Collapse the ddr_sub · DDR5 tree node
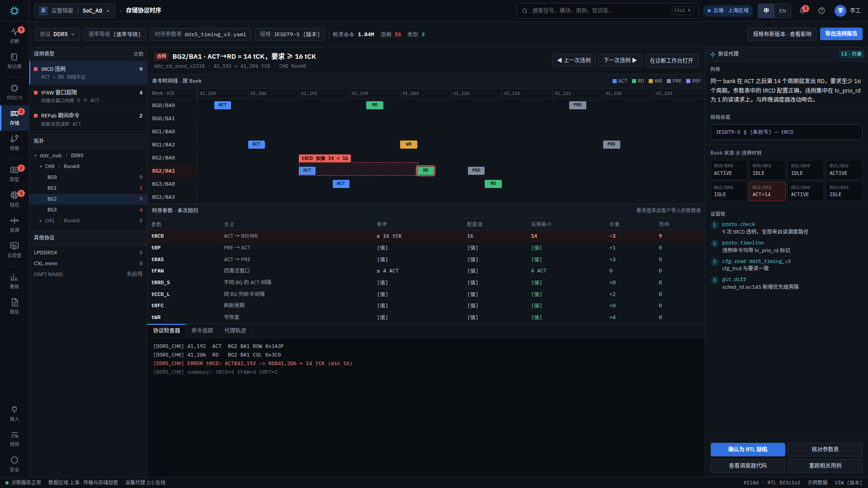Screen dimensions: 868x488 (36, 155)
